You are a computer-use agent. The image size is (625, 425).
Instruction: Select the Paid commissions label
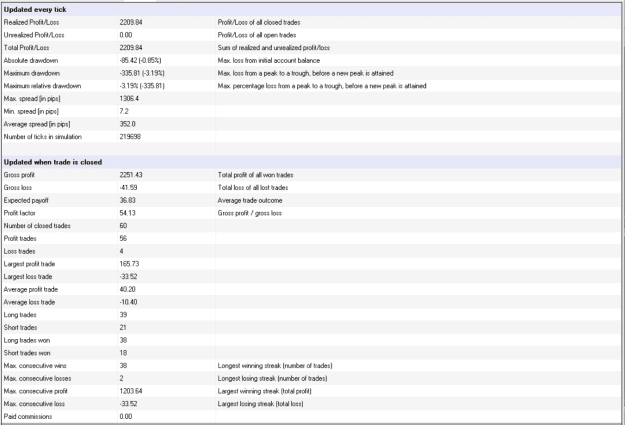pyautogui.click(x=28, y=417)
